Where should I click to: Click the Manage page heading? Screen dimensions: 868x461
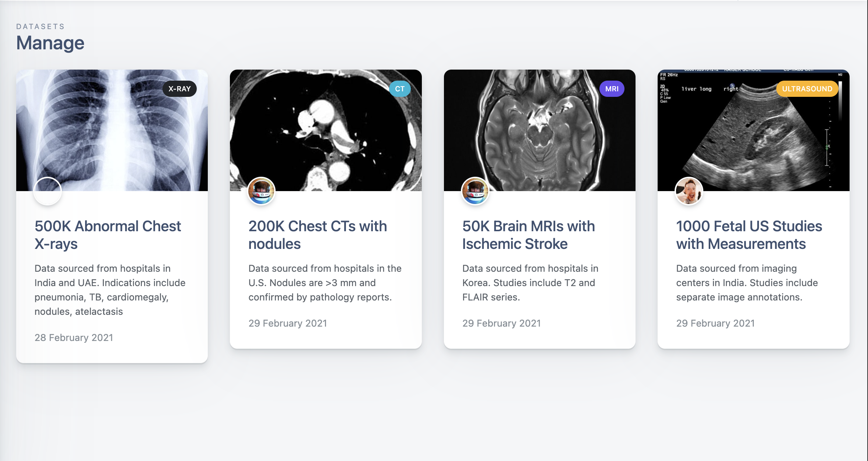(50, 43)
